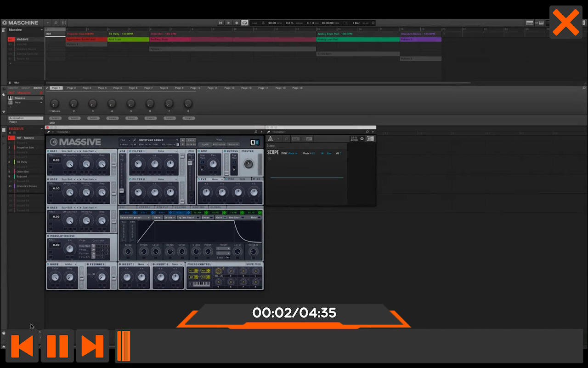Screen dimensions: 588x368
Task: Expand the Massive group dropdown in arranger
Action: click(x=42, y=30)
